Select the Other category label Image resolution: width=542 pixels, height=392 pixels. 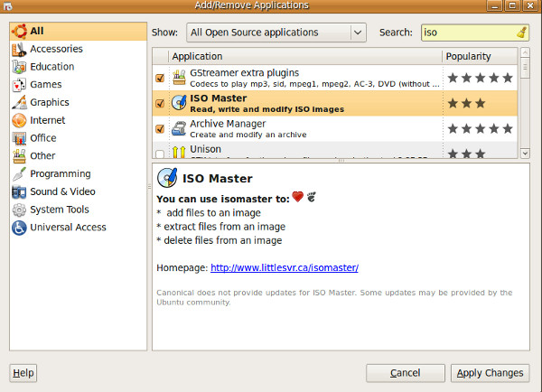coord(42,156)
